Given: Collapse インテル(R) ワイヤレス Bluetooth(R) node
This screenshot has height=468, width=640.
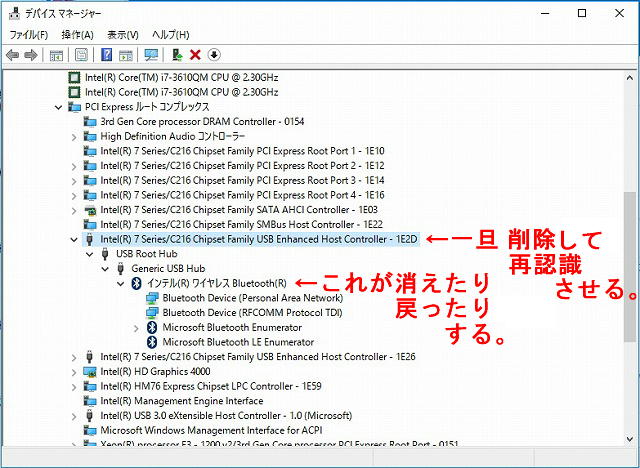Looking at the screenshot, I should (120, 284).
